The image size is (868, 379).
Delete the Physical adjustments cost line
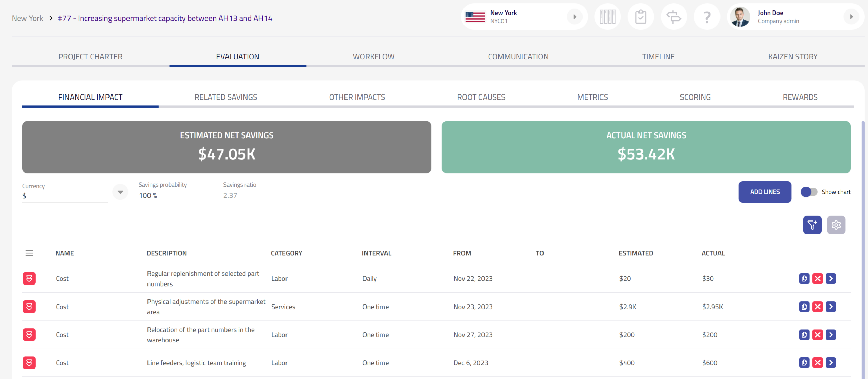(817, 307)
